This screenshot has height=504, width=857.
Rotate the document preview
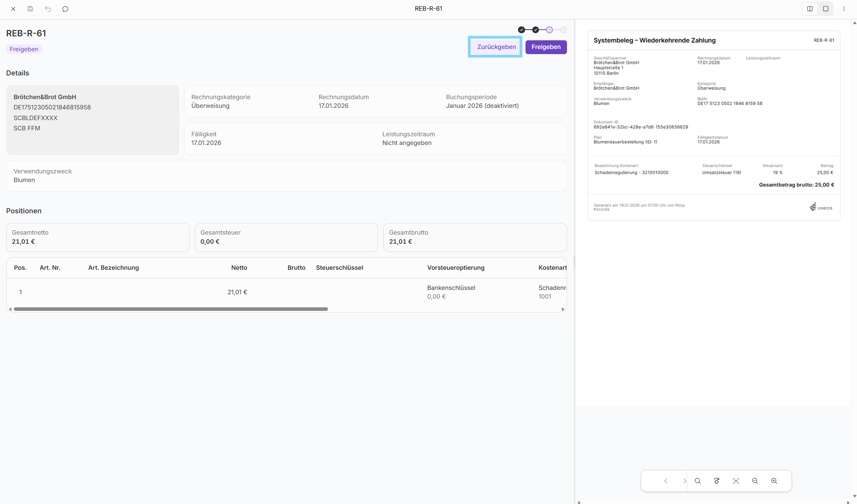716,481
